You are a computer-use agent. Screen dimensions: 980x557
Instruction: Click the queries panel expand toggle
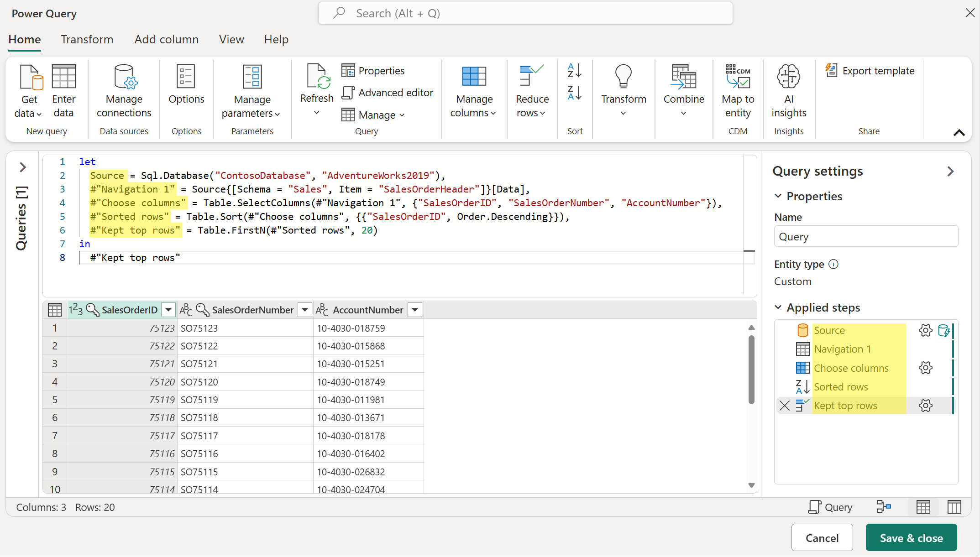[x=24, y=167]
